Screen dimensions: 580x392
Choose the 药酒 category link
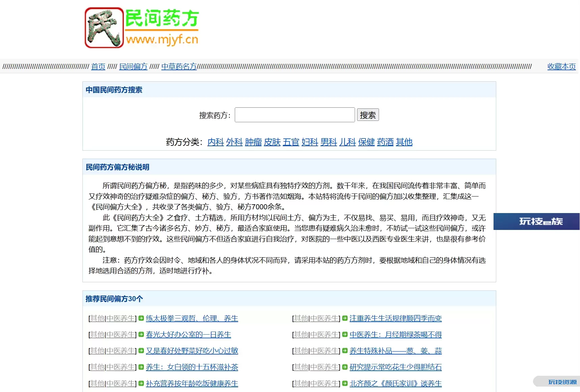pyautogui.click(x=385, y=142)
